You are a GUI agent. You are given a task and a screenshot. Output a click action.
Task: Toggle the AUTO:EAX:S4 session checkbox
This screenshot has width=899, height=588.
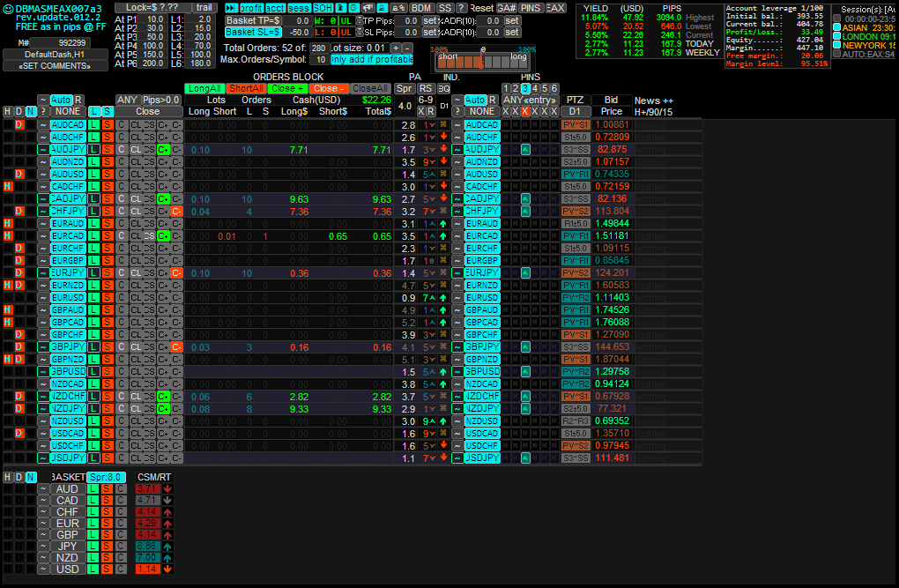tap(837, 54)
